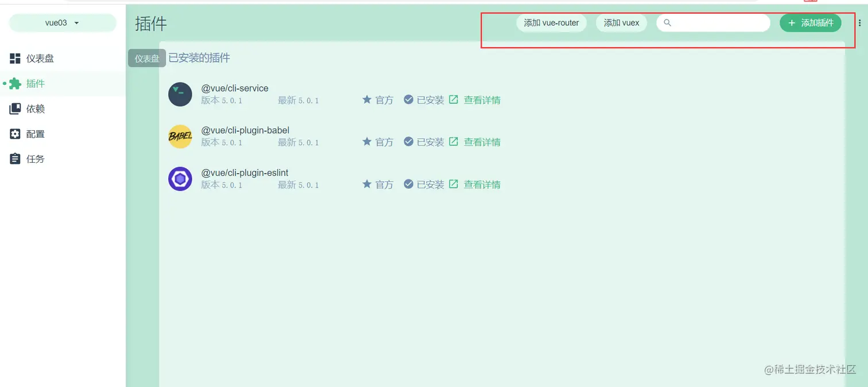868x387 pixels.
Task: Click 添加 vuex button
Action: coord(622,23)
